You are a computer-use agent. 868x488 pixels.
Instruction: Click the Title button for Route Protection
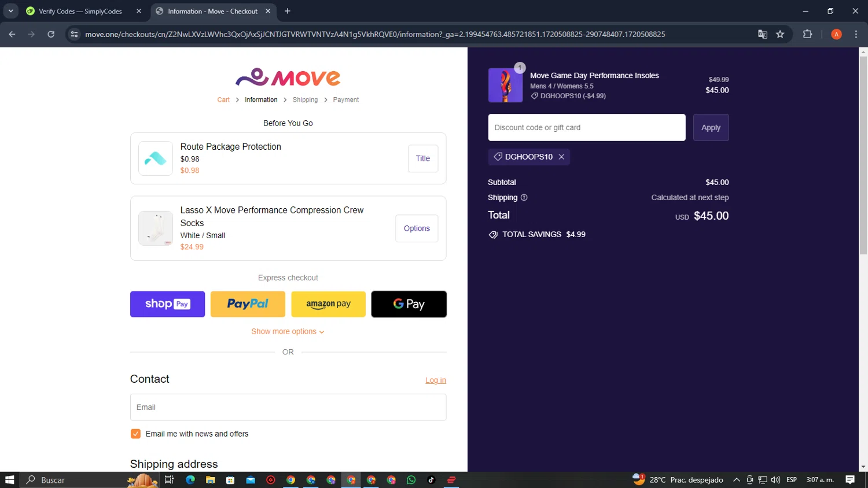[x=423, y=158]
